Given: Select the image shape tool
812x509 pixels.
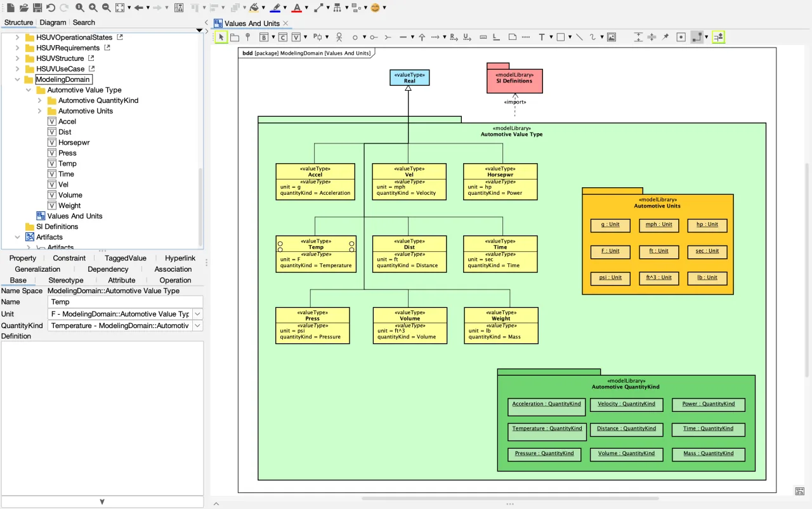Looking at the screenshot, I should click(x=612, y=37).
